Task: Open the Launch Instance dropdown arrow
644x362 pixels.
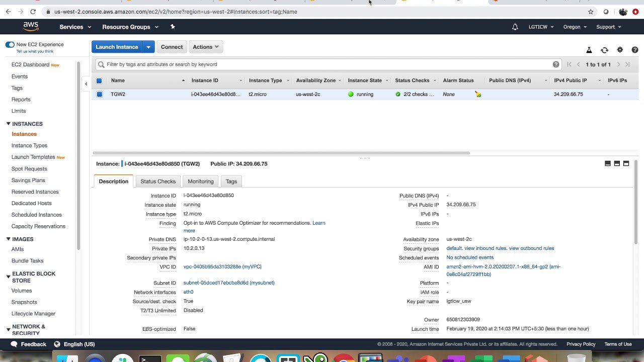Action: point(148,47)
